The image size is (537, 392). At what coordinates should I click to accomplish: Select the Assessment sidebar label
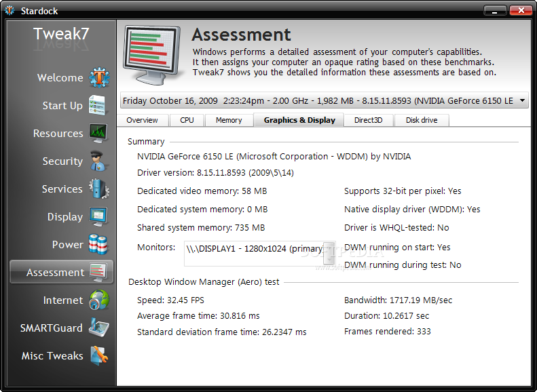(x=55, y=272)
